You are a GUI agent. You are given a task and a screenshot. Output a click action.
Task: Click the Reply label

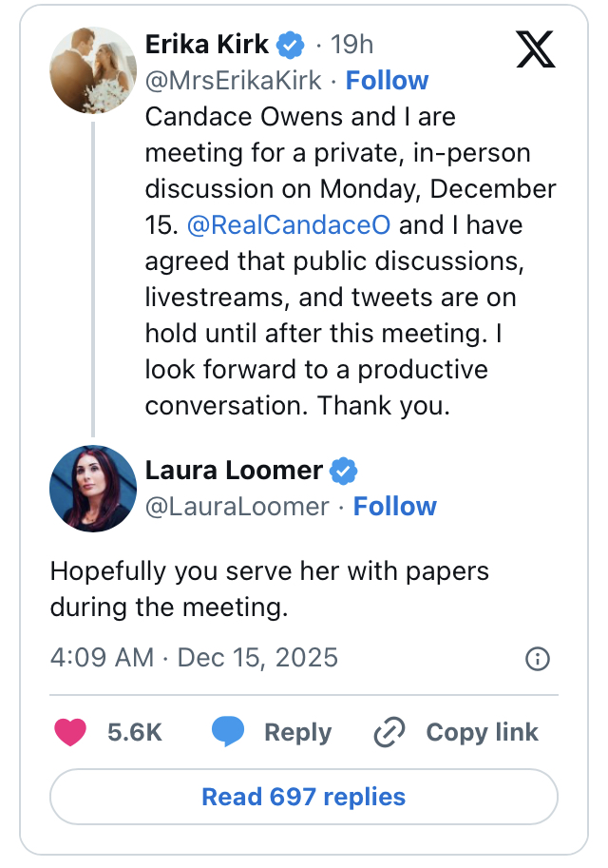point(297,732)
